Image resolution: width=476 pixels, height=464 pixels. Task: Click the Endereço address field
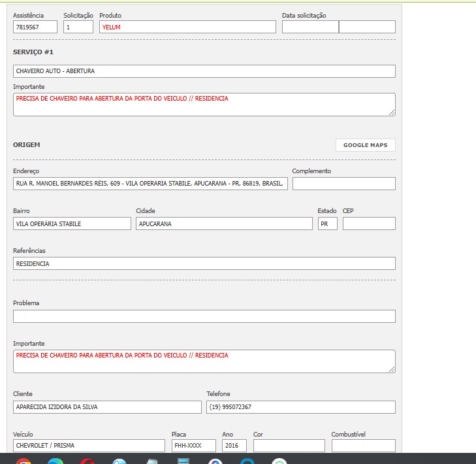150,184
